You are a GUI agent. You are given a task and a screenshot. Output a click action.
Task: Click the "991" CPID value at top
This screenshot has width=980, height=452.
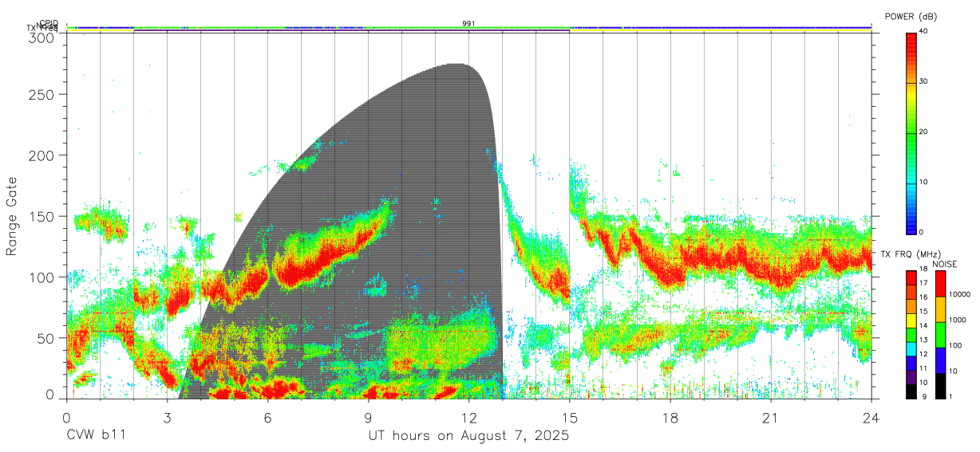(468, 24)
